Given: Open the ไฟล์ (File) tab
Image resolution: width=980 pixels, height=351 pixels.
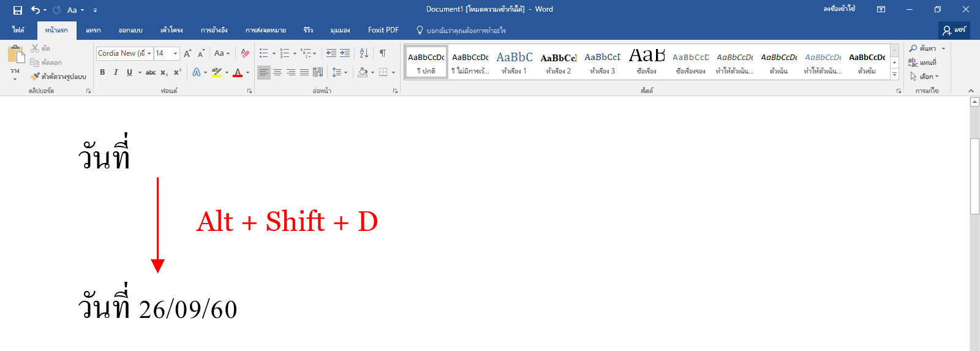Looking at the screenshot, I should coord(18,30).
